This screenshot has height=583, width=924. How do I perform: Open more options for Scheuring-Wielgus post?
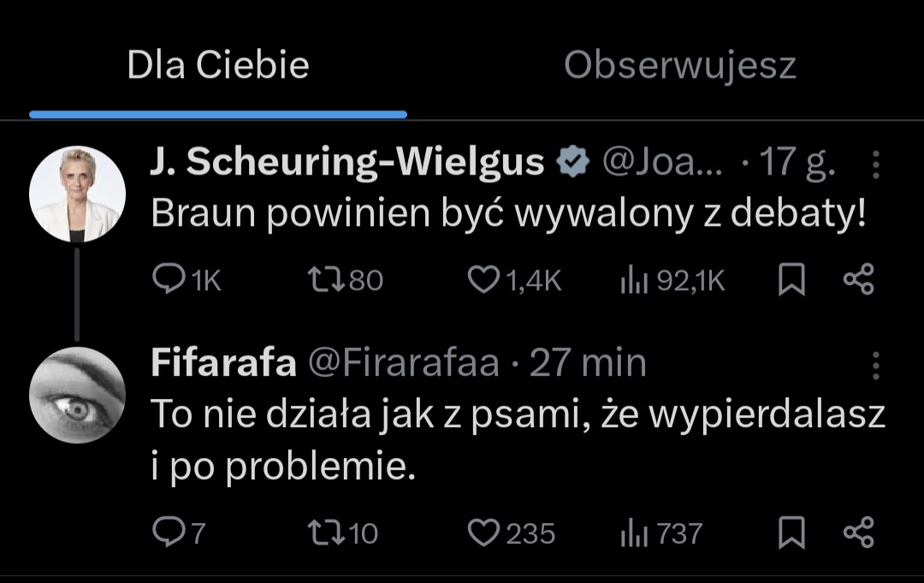pyautogui.click(x=875, y=165)
